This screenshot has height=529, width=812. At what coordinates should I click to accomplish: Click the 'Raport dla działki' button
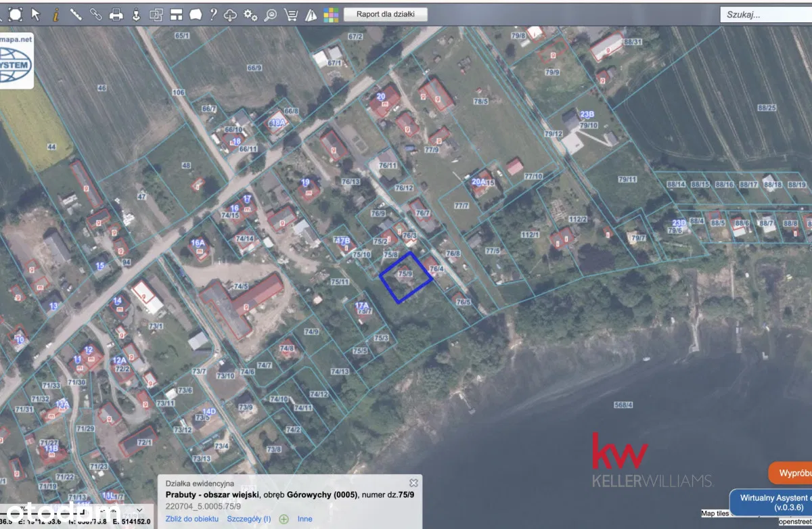tap(385, 14)
